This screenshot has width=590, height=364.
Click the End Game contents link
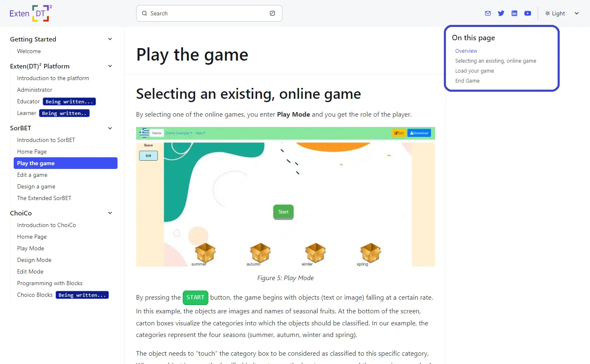[468, 81]
